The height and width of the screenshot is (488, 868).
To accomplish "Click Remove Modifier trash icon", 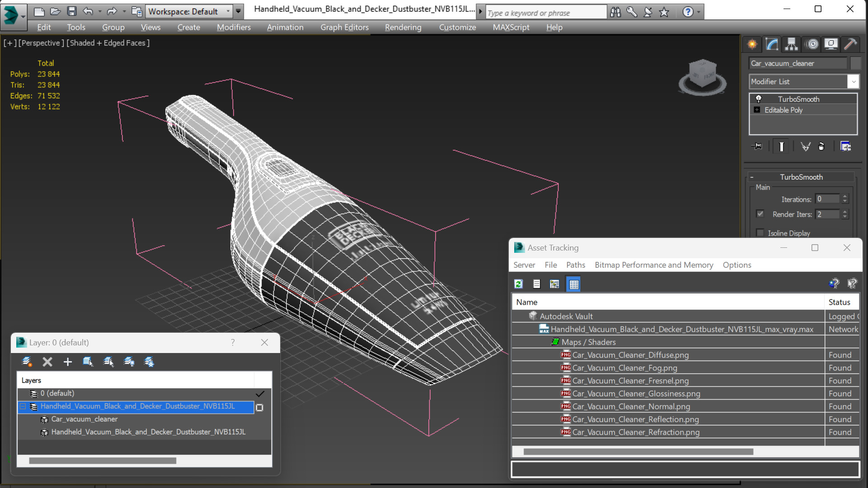I will pos(821,146).
